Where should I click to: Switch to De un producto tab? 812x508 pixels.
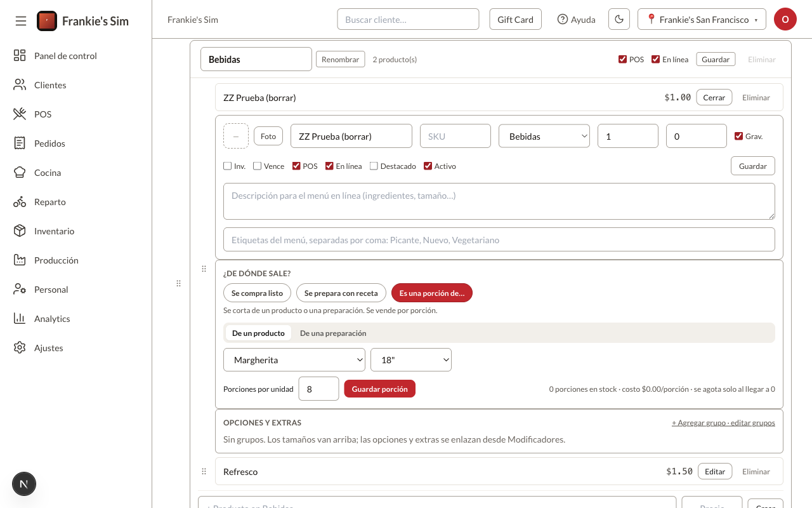[258, 333]
